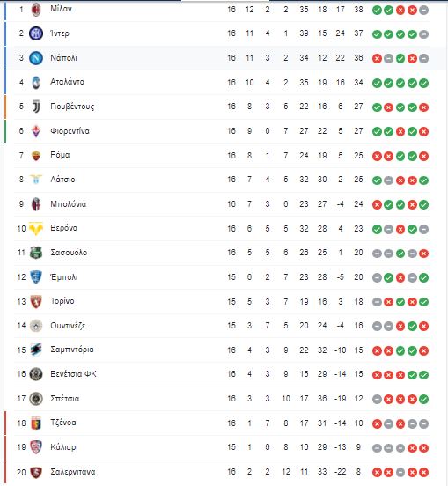This screenshot has height=486, width=448.
Task: Open the Σαλερνιτάνα team page
Action: (x=73, y=472)
